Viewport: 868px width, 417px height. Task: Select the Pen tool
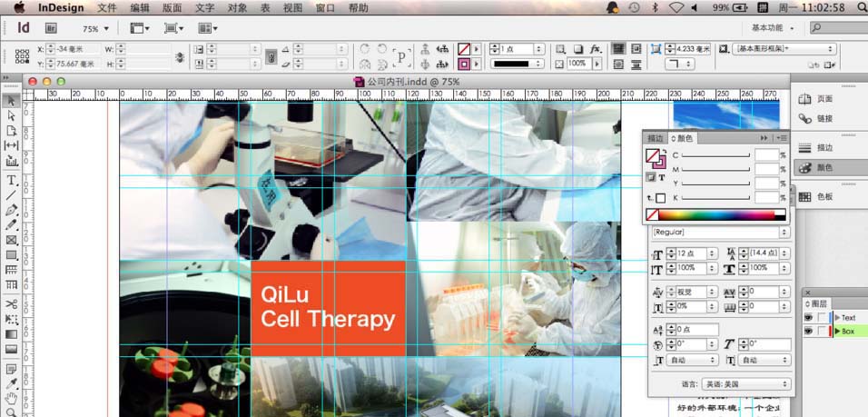(11, 211)
